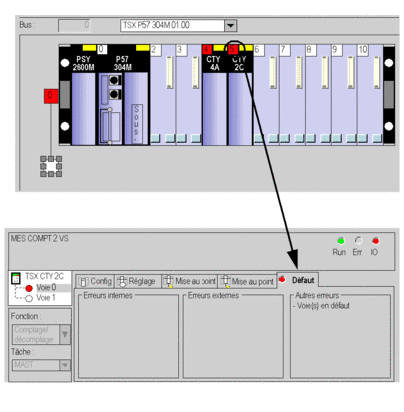404x412 pixels.
Task: Open the CTY 2C module in slot 5
Action: pyautogui.click(x=240, y=95)
